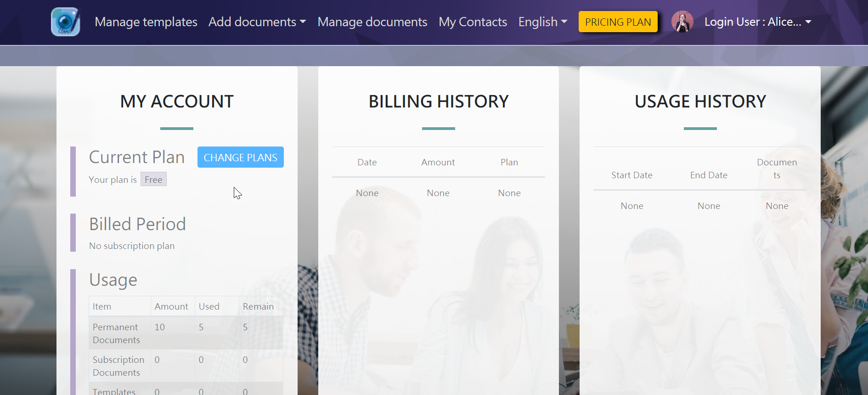Expand the Add documents dropdown
This screenshot has height=395, width=868.
click(257, 22)
